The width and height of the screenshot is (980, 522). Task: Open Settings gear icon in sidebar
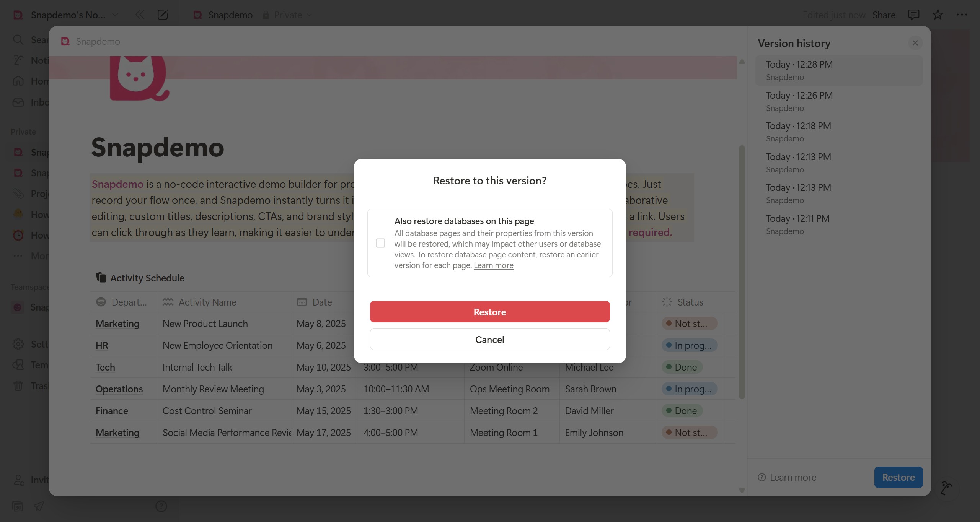18,344
